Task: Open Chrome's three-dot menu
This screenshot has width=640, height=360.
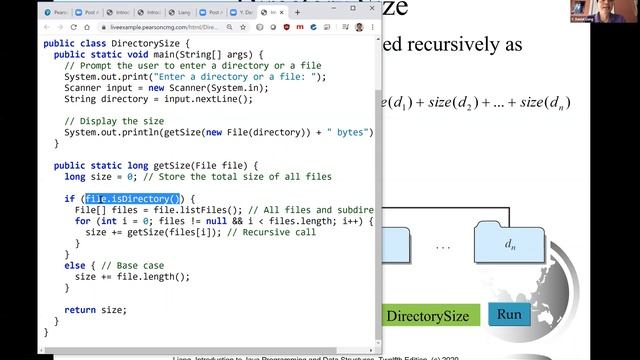Action: (x=372, y=27)
